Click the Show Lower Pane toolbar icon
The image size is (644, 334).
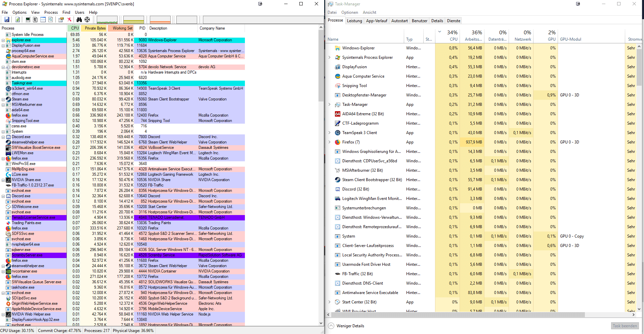coord(43,19)
